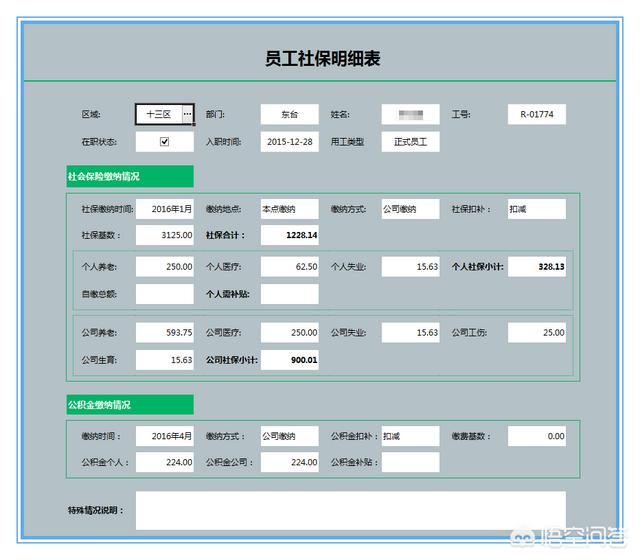Click the 社保缴纳时间 field 2016年1月
The height and width of the screenshot is (560, 640).
pos(165,209)
